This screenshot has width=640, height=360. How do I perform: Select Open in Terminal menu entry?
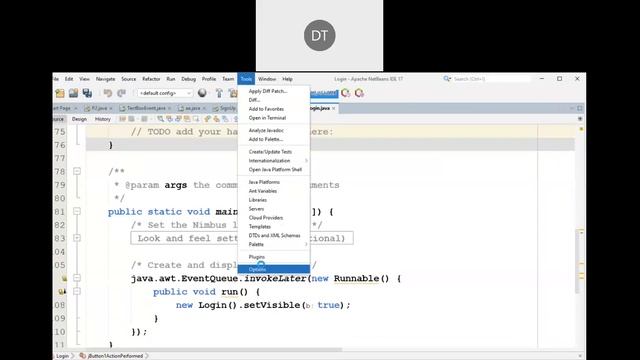coord(273,118)
